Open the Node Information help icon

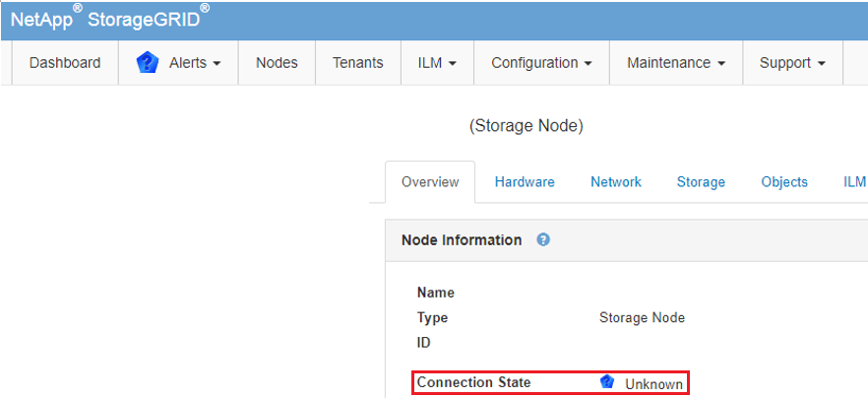pyautogui.click(x=543, y=240)
